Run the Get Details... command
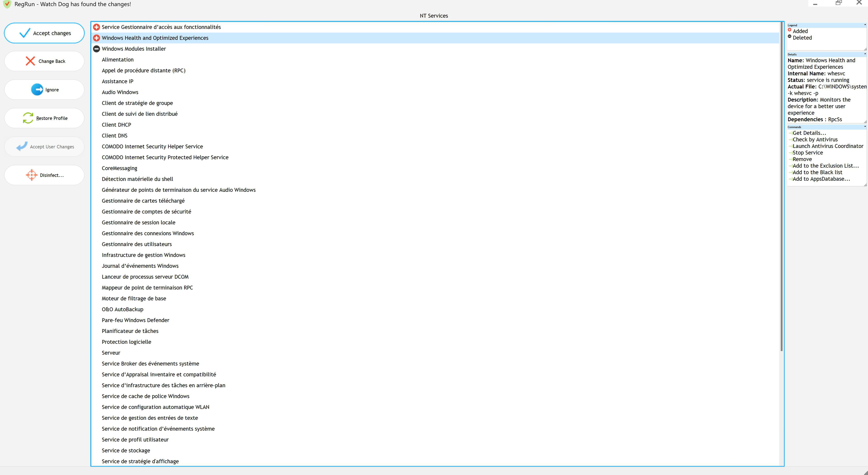Screen dimensions: 868x475 (809, 133)
